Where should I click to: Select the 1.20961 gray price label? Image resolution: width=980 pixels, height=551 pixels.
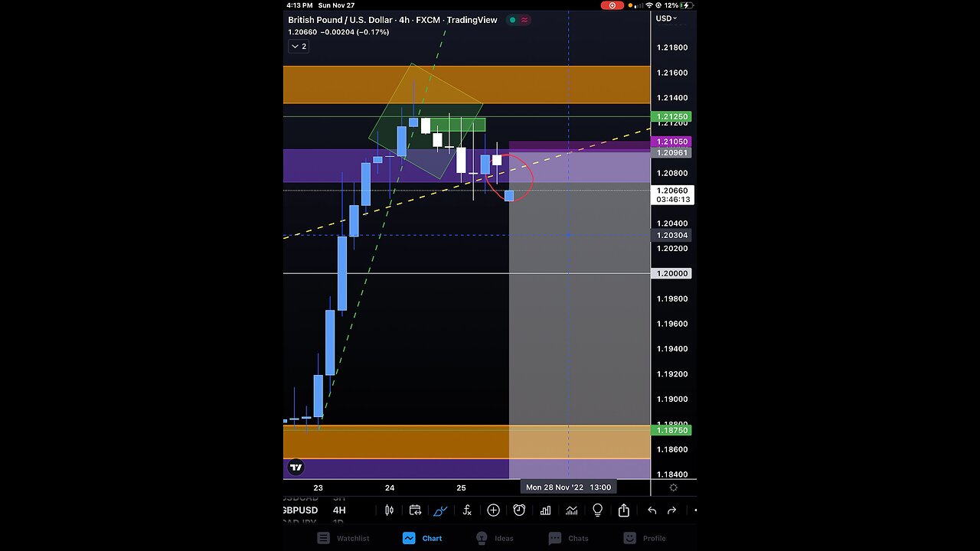coord(671,153)
